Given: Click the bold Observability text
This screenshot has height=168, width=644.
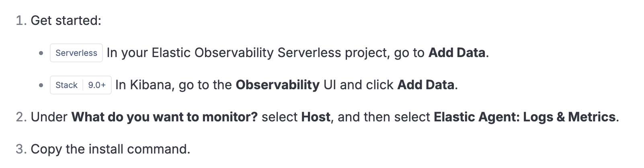Looking at the screenshot, I should [x=277, y=85].
